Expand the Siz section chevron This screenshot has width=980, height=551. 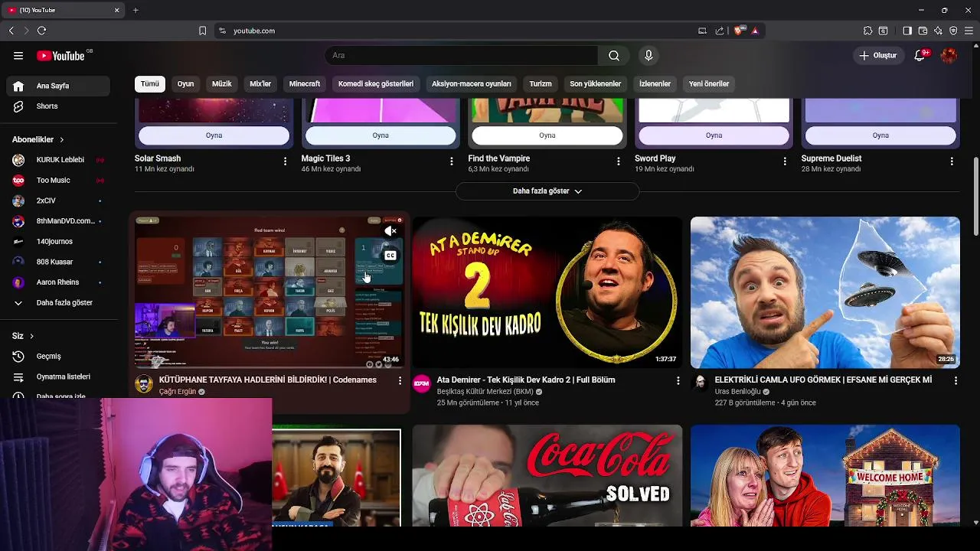tap(31, 336)
